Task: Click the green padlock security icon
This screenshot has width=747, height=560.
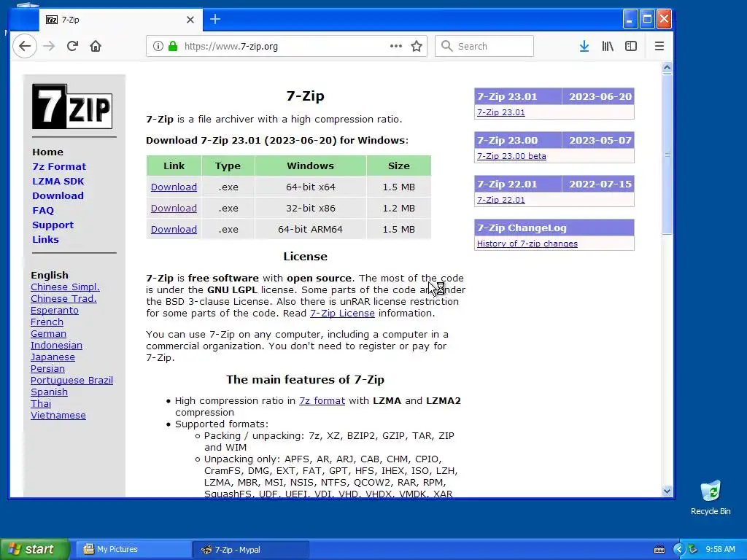Action: (173, 46)
